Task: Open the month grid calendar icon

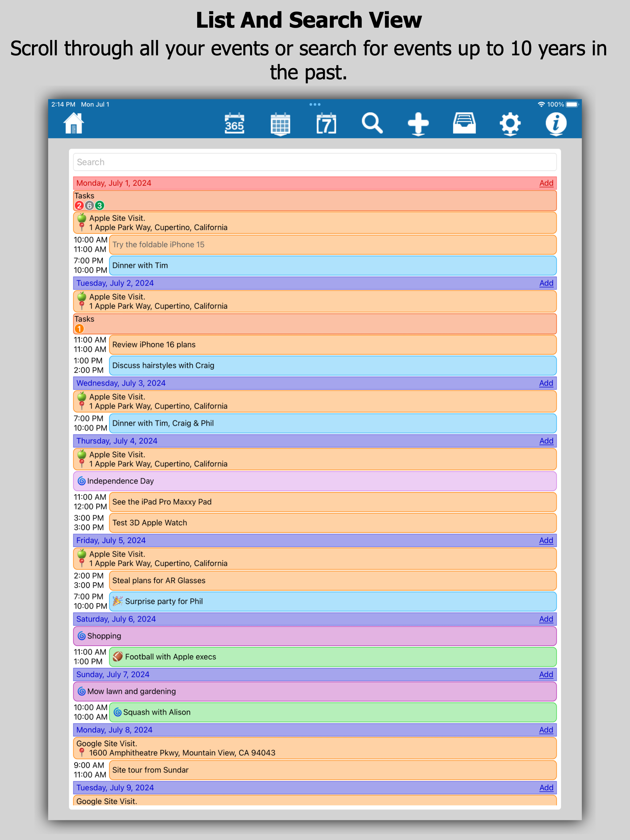Action: [x=281, y=124]
